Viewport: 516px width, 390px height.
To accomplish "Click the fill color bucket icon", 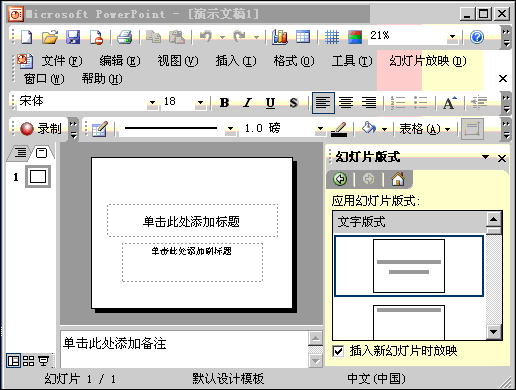I will coord(369,128).
